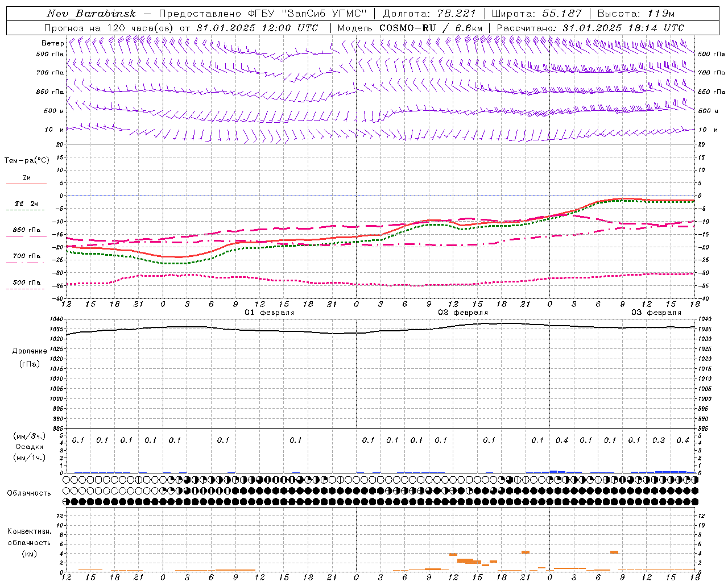Select the "02 февраля" date label

coord(463,313)
